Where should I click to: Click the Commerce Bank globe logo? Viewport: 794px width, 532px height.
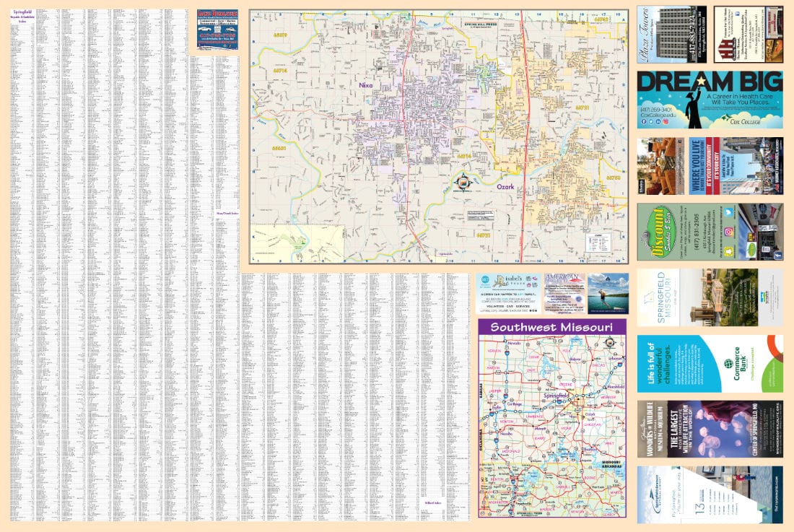pos(729,363)
